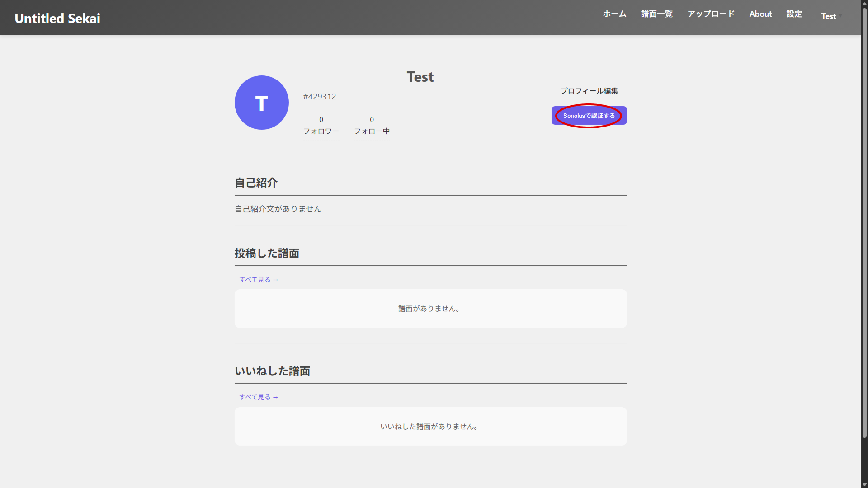Click the いいねした譜面がありません placeholder card

430,426
